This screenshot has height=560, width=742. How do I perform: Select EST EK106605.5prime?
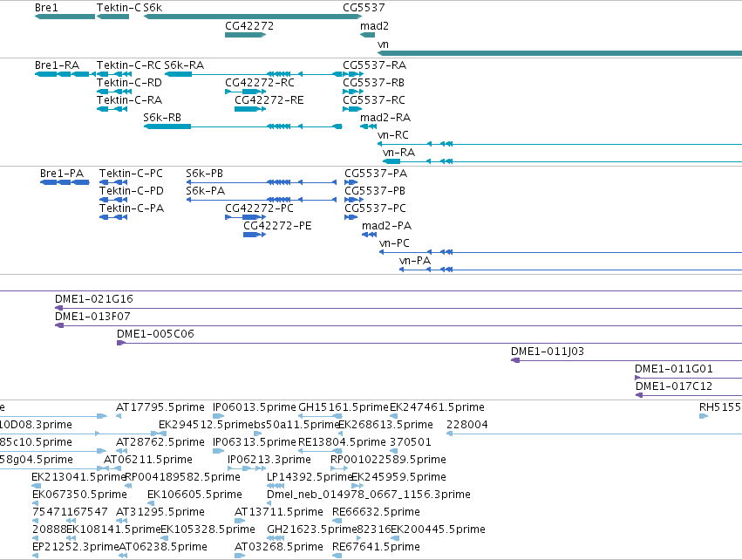pyautogui.click(x=151, y=503)
